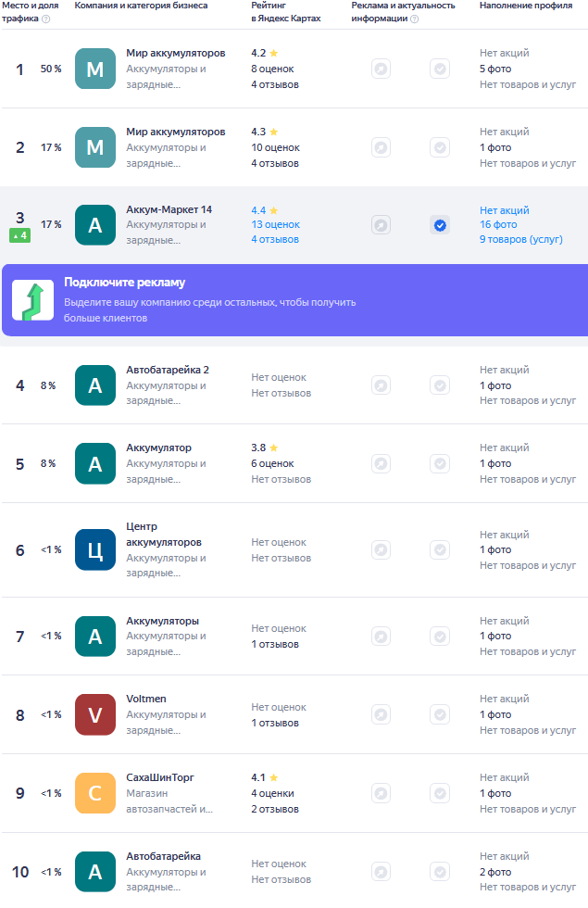The width and height of the screenshot is (588, 908).
Task: Click the «Компания и категория бизнеса» column header
Action: 141,6
